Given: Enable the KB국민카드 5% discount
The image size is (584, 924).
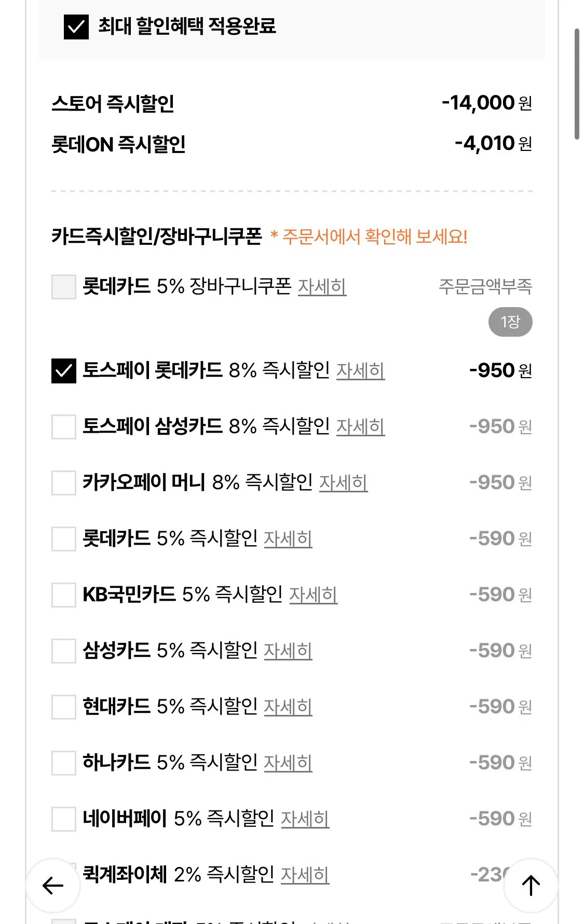Looking at the screenshot, I should [63, 595].
